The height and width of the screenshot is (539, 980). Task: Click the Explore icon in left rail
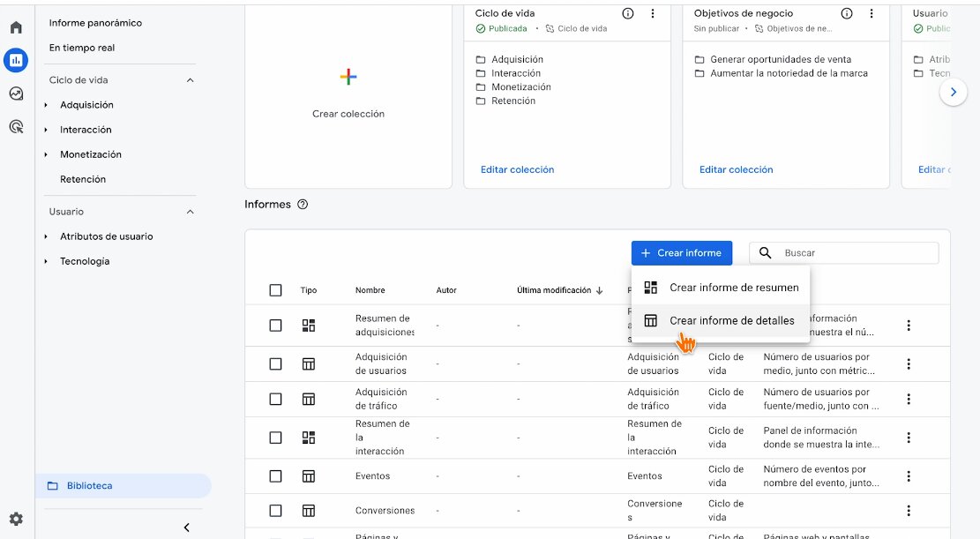click(x=16, y=94)
